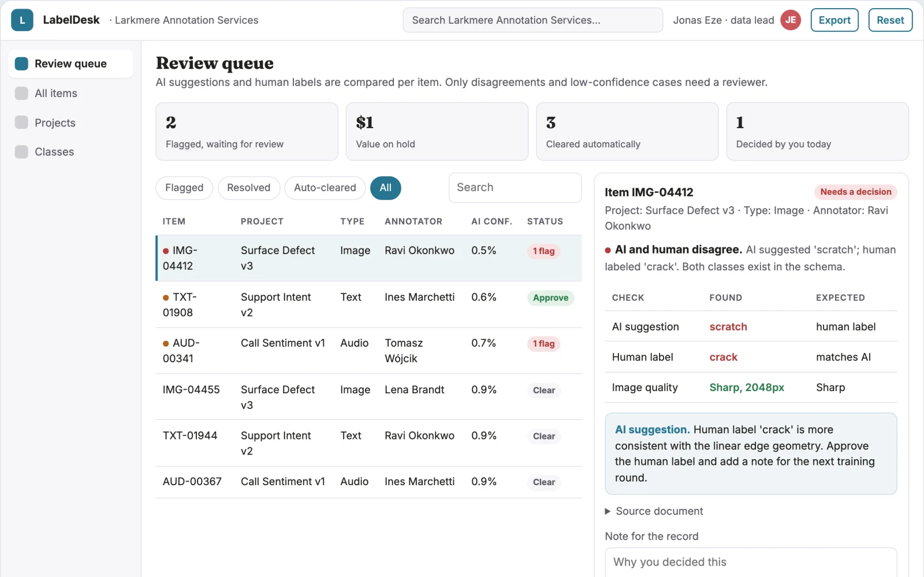Go to All items in sidebar
Viewport: 924px width, 577px height.
70,94
